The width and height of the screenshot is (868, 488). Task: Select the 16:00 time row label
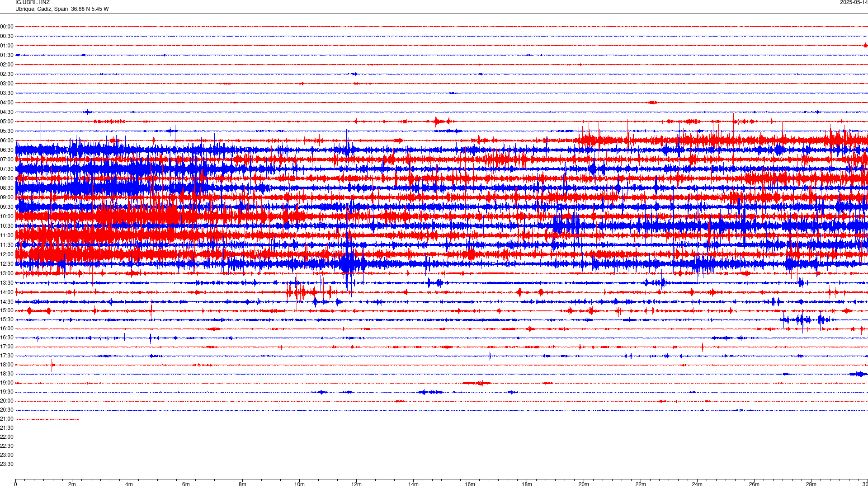[x=7, y=328]
